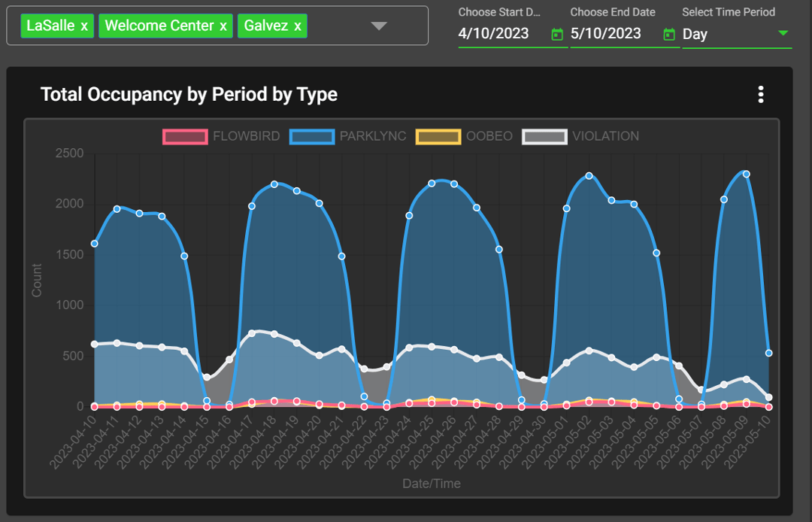
Task: Remove the Galvez location chip
Action: click(298, 26)
